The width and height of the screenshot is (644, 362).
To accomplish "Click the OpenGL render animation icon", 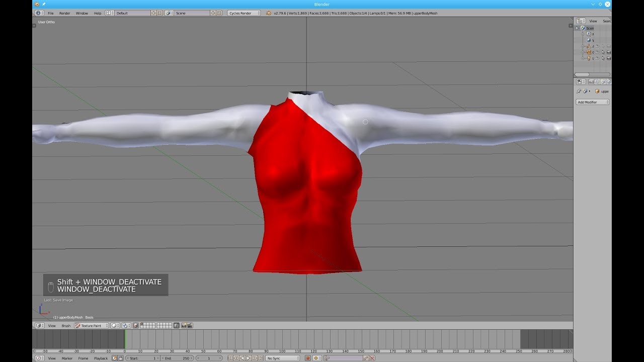I will tap(190, 326).
